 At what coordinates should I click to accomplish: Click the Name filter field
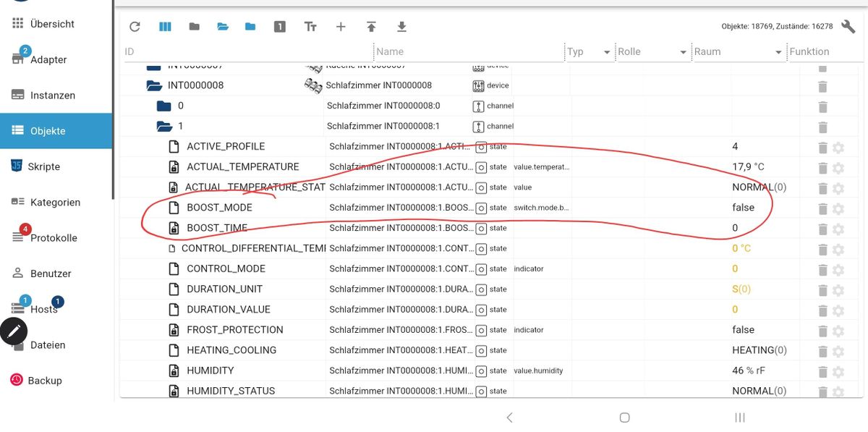tap(468, 52)
